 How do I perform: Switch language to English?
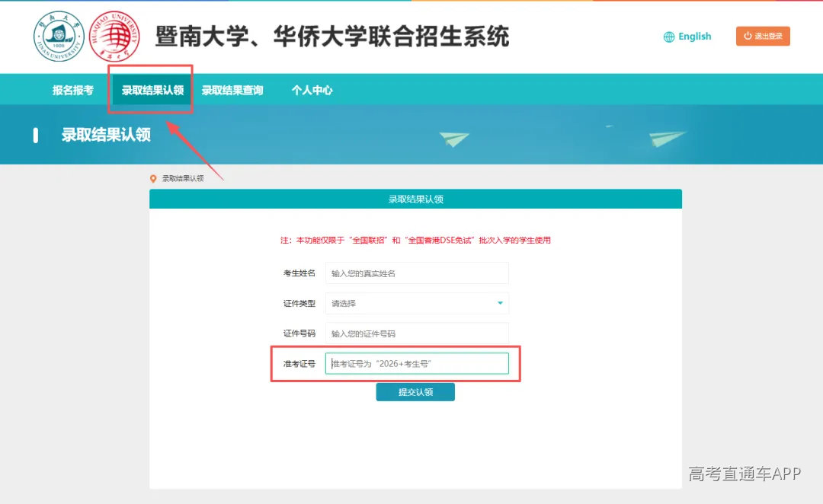tap(694, 37)
